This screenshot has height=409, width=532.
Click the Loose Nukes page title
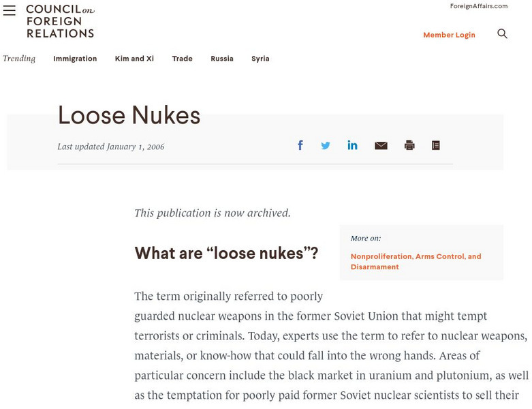pyautogui.click(x=129, y=116)
